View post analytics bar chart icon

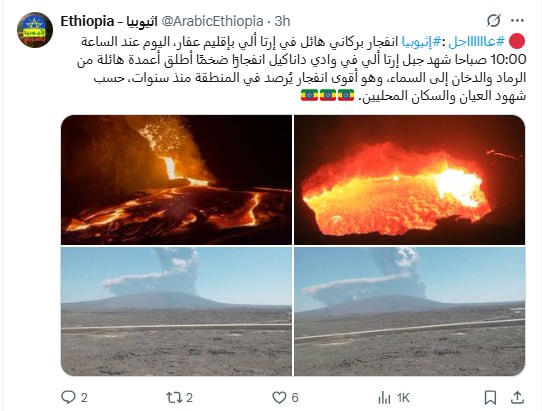(384, 398)
